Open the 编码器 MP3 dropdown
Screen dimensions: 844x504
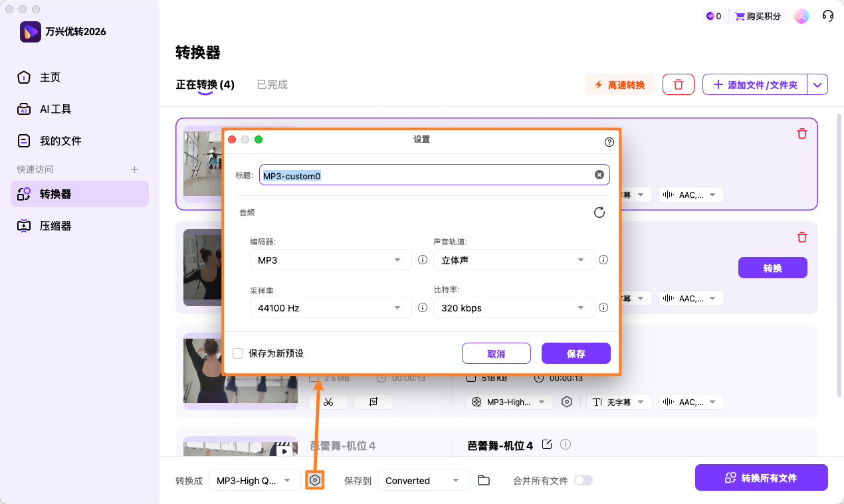point(330,260)
